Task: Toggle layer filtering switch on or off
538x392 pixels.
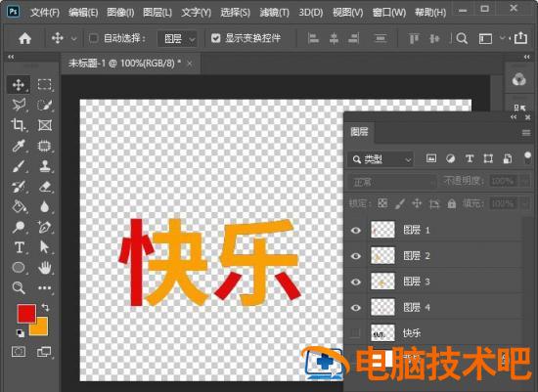Action: (527, 157)
